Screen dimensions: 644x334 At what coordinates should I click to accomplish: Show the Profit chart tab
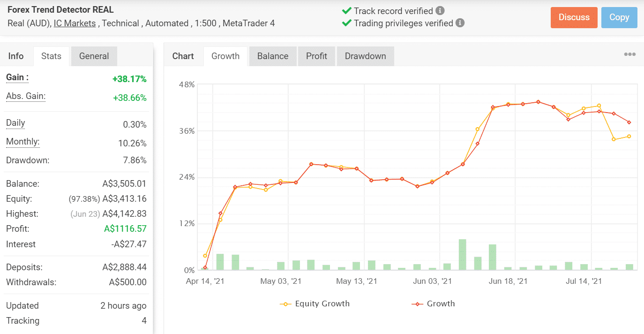(x=316, y=56)
